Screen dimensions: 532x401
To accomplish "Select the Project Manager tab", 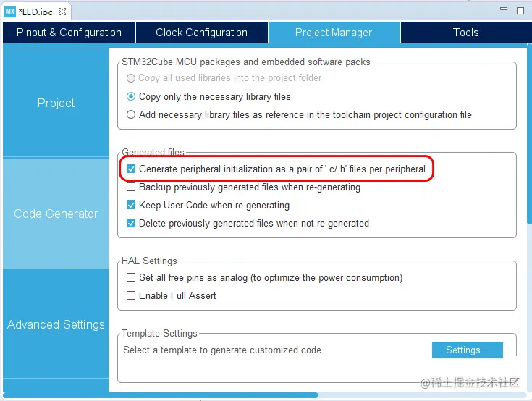I will click(334, 33).
